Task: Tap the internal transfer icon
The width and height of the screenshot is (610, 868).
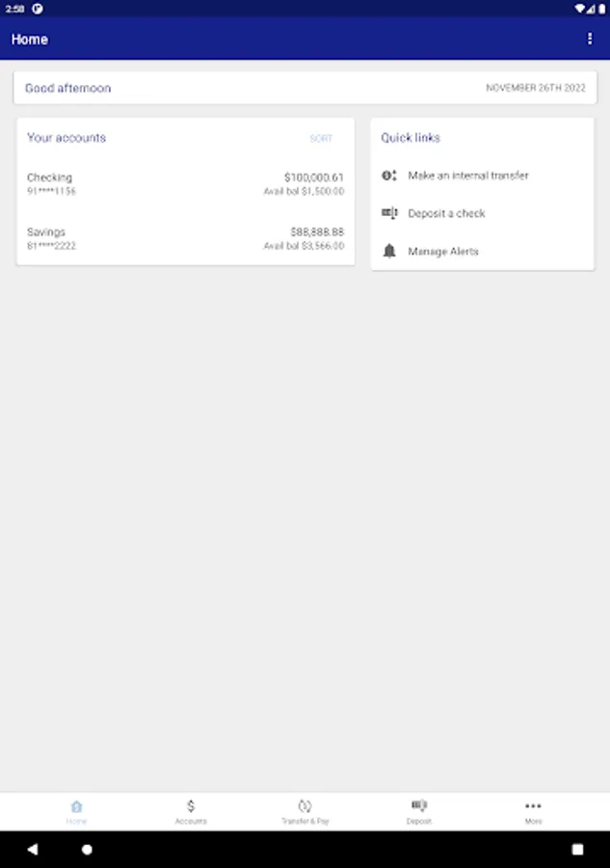Action: pyautogui.click(x=389, y=176)
